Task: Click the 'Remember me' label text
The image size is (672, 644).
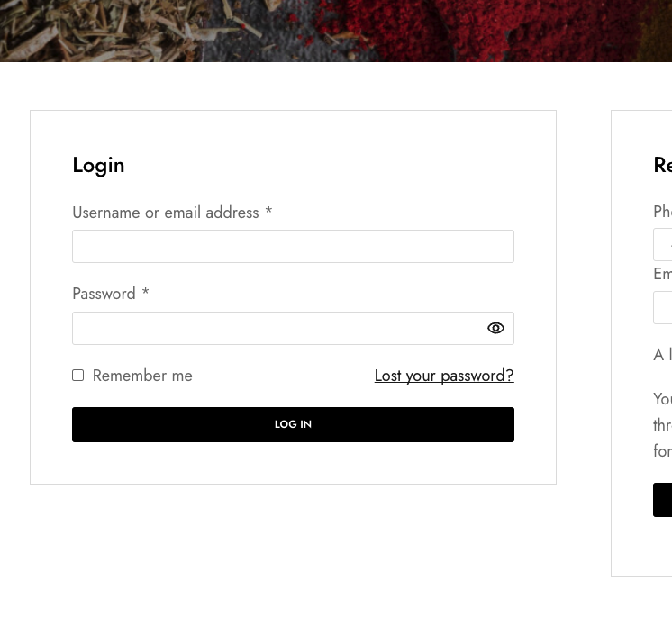Action: (142, 376)
